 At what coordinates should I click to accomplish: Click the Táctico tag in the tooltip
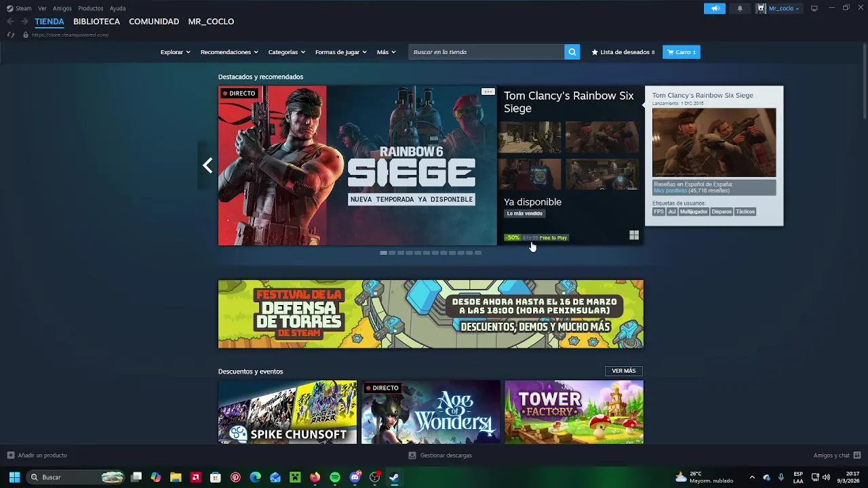tap(745, 211)
